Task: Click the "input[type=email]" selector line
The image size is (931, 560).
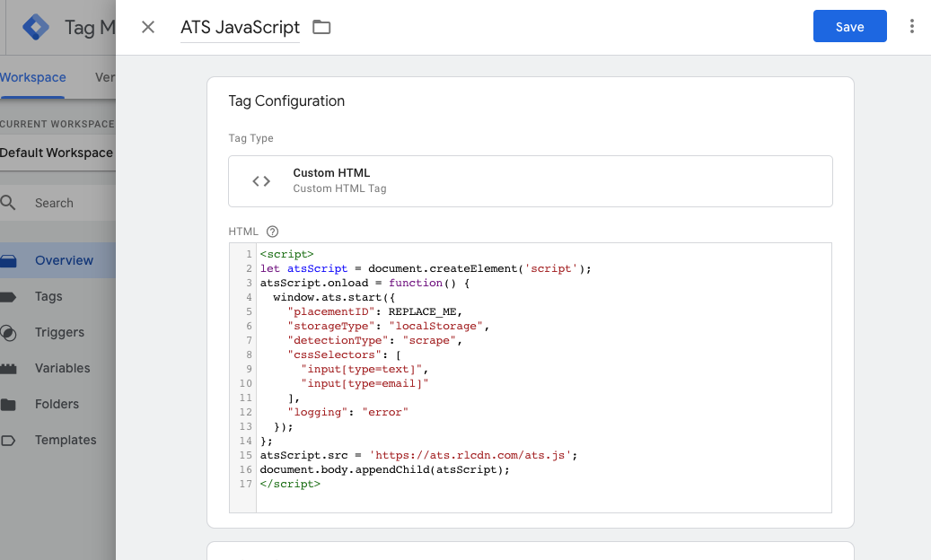Action: tap(364, 384)
